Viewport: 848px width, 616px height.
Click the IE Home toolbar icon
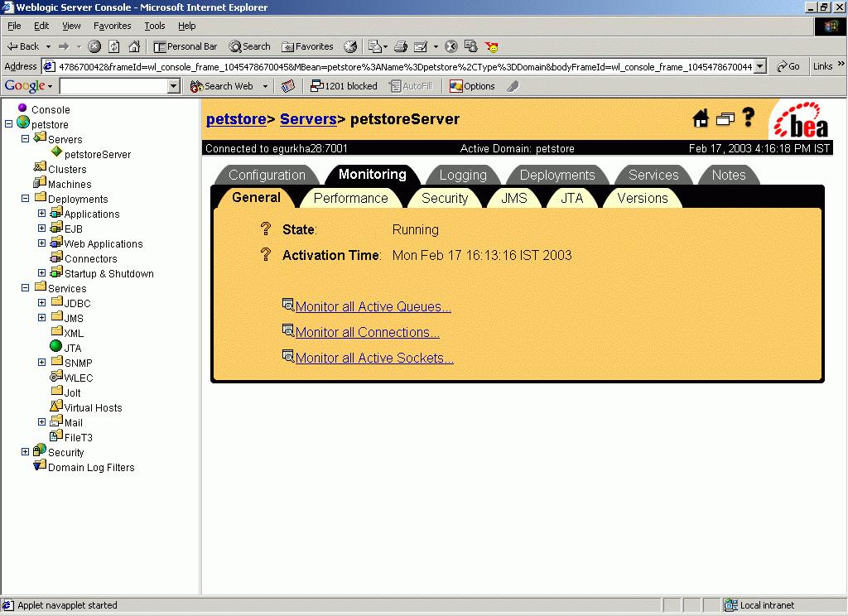(x=134, y=46)
